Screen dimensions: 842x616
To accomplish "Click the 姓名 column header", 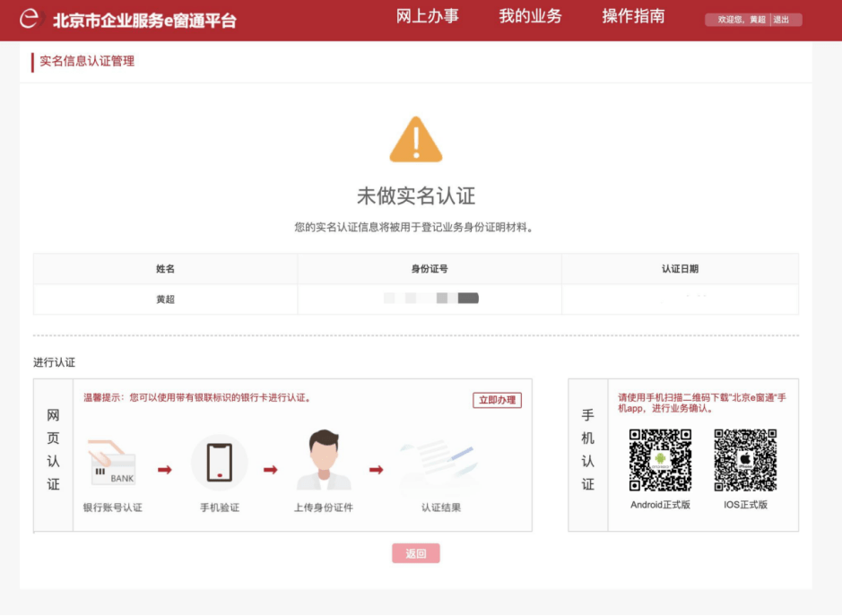I will click(165, 268).
